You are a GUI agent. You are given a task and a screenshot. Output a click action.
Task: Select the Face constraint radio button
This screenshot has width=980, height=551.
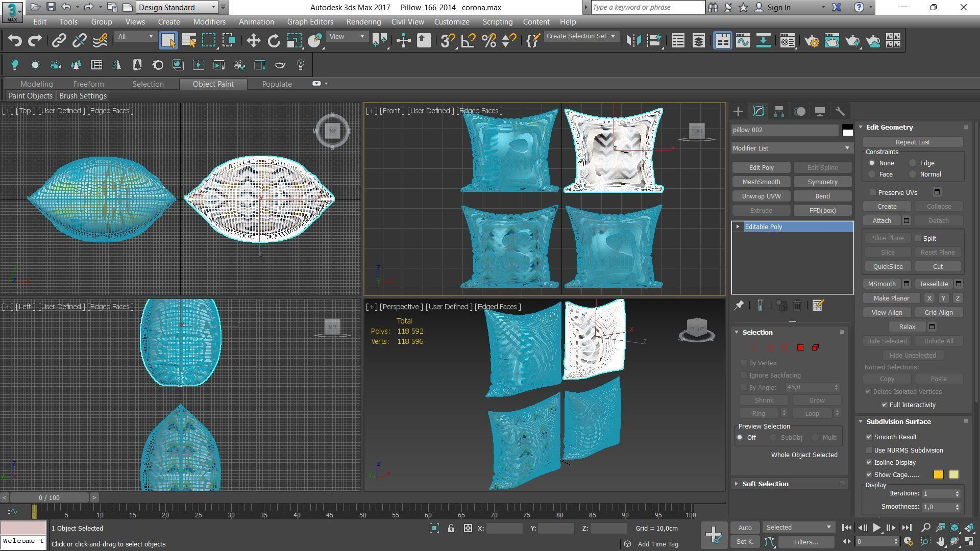point(872,174)
